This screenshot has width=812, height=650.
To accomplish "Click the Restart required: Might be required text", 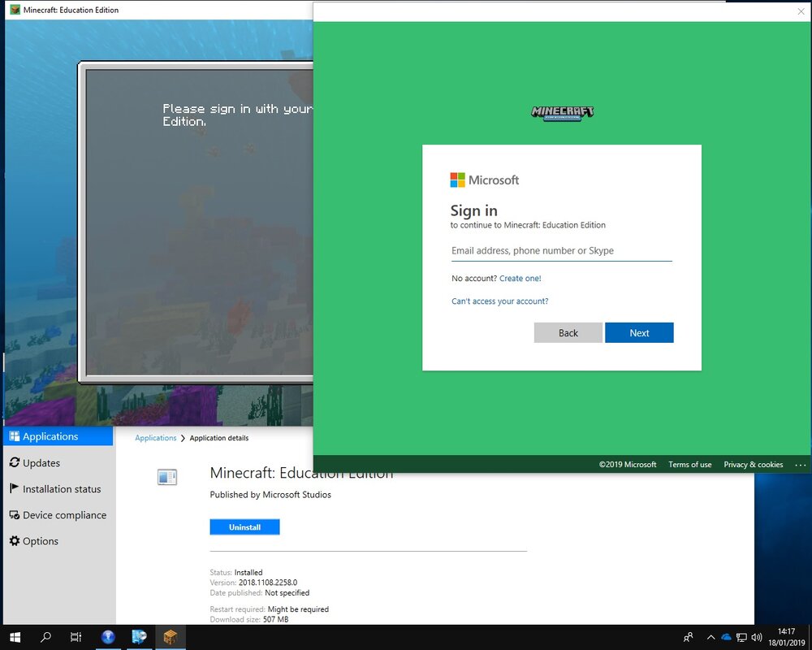I will [270, 609].
